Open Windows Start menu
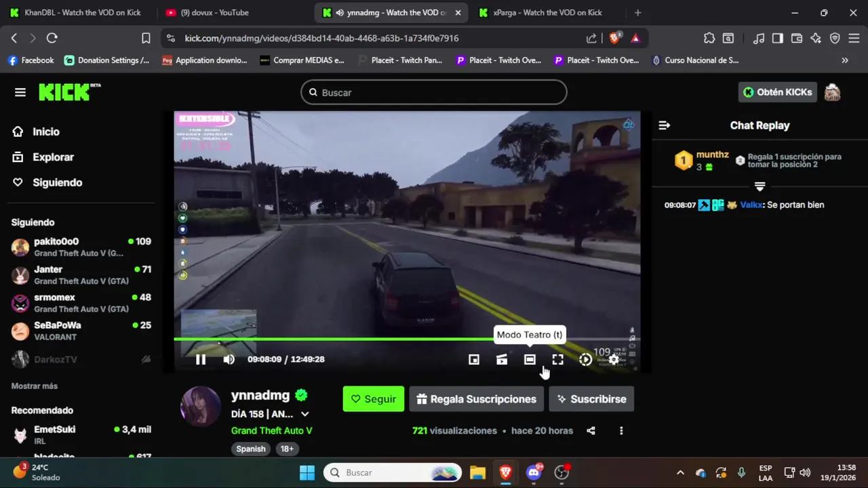This screenshot has width=868, height=488. point(307,472)
